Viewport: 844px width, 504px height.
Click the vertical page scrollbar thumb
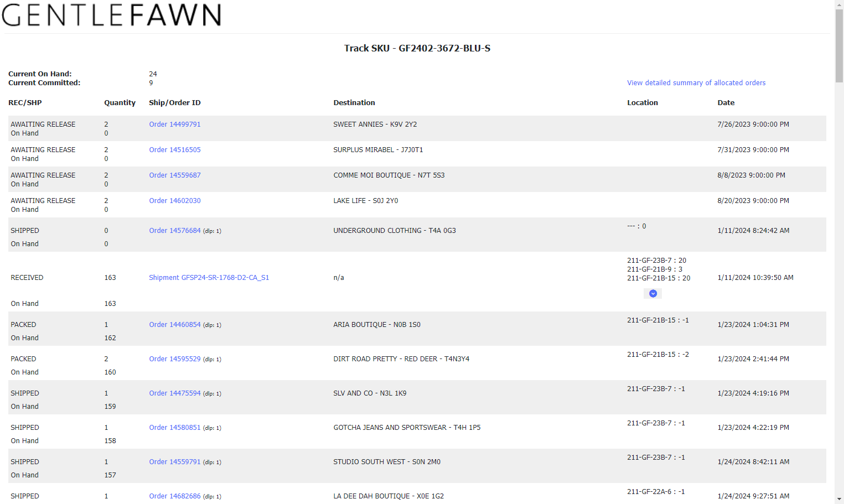pyautogui.click(x=839, y=45)
